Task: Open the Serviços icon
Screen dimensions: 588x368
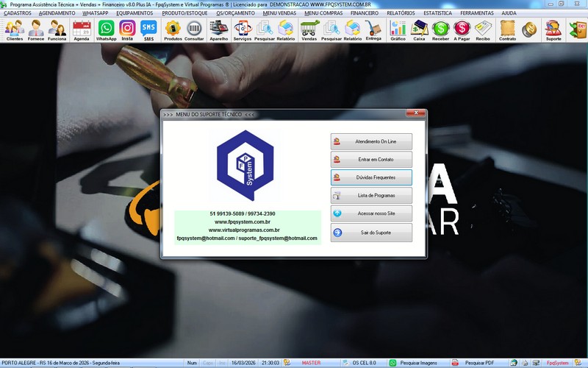Action: pos(243,30)
